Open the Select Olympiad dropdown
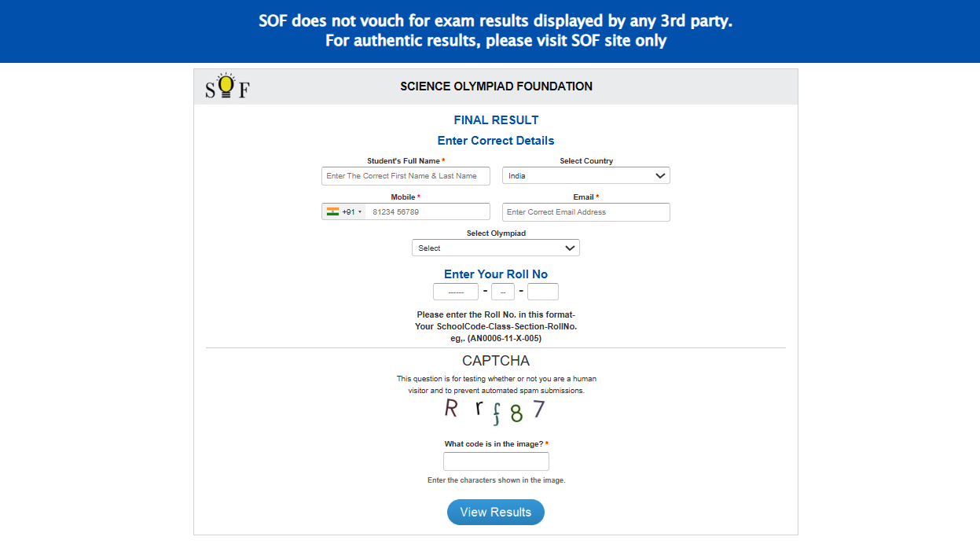The width and height of the screenshot is (980, 544). coord(495,248)
